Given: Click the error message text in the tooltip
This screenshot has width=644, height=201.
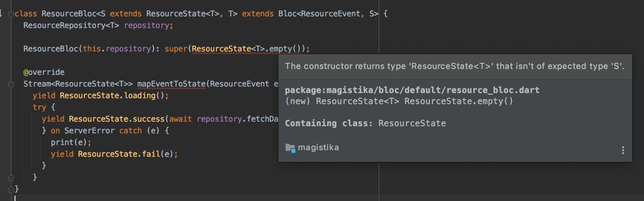Looking at the screenshot, I should [454, 66].
